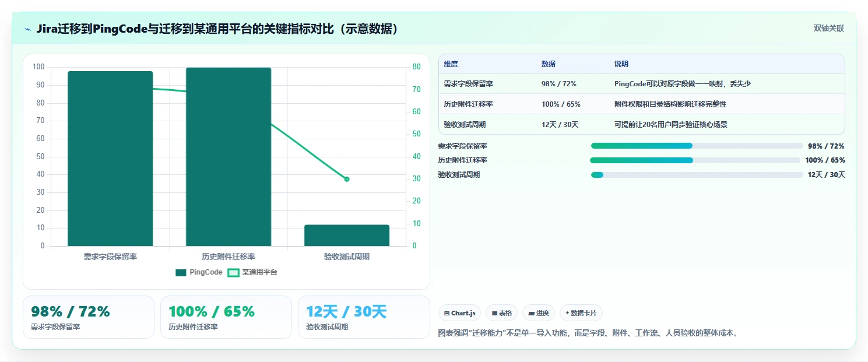The height and width of the screenshot is (362, 868).
Task: Click the 历史附件迁移率 bar in the chart
Action: coord(229,157)
